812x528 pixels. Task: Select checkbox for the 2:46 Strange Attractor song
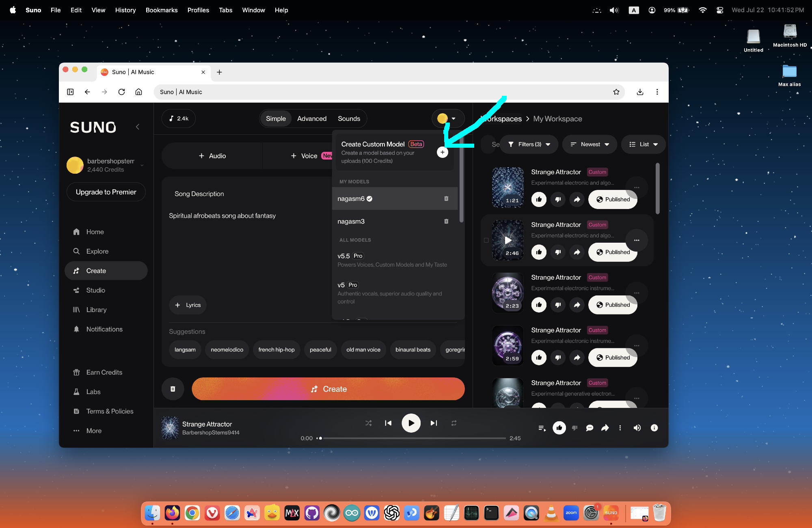(x=486, y=240)
